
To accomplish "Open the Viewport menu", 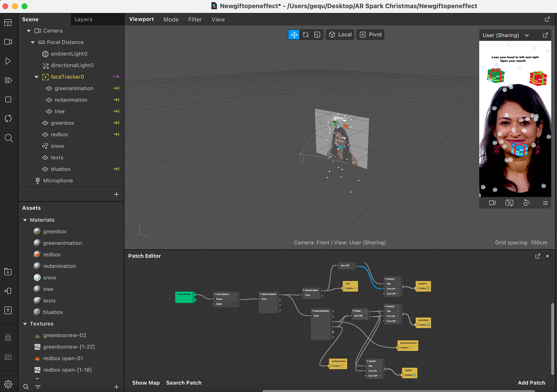I will pos(142,19).
